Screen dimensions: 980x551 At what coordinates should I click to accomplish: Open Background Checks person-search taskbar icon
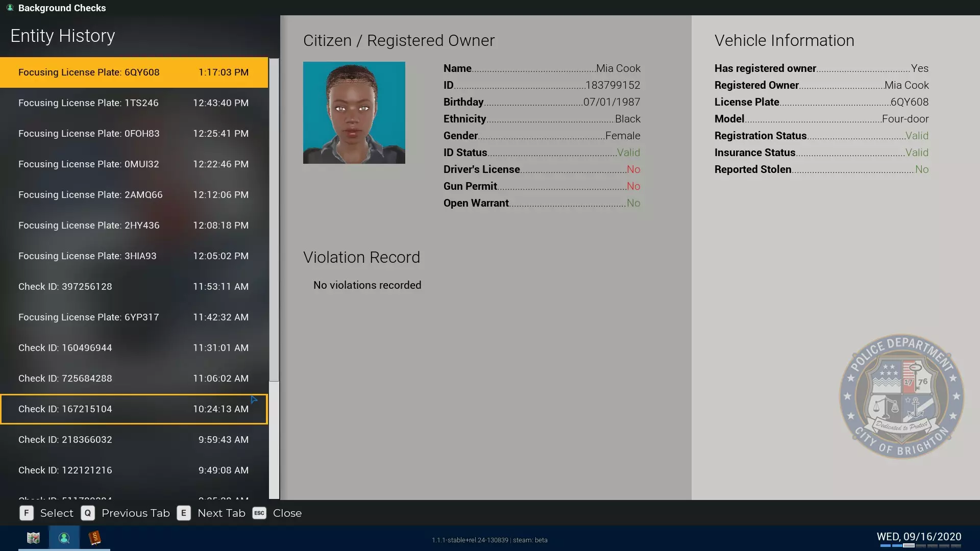(x=64, y=538)
